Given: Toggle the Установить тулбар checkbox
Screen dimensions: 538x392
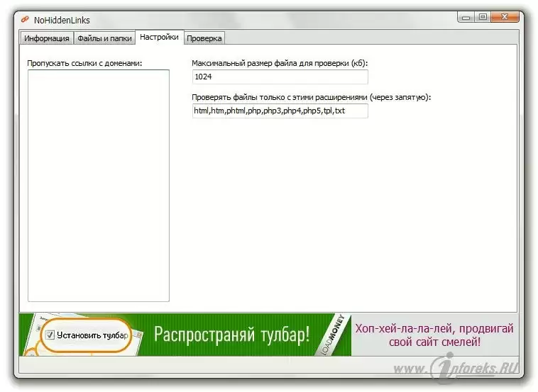Looking at the screenshot, I should pos(50,335).
